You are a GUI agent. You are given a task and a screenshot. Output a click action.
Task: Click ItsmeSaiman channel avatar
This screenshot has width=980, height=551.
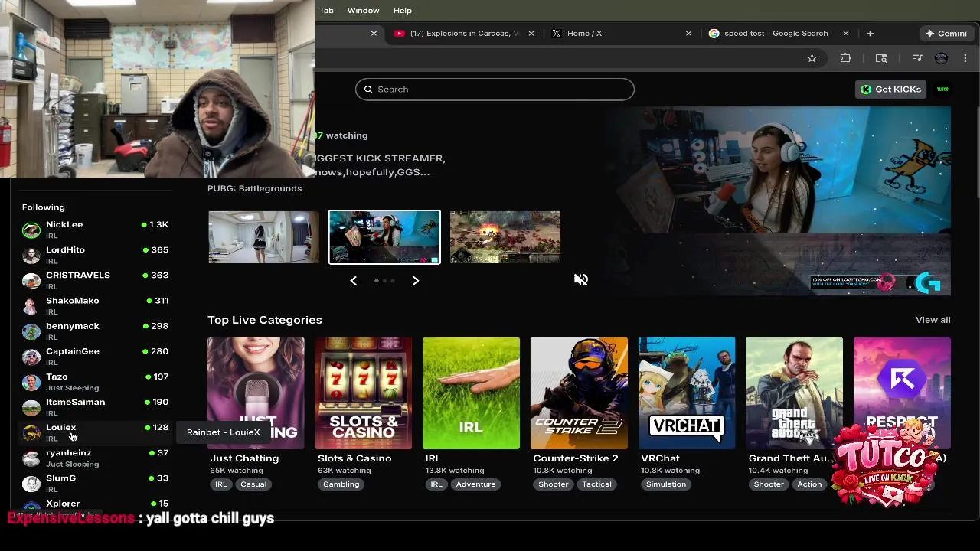click(x=31, y=406)
